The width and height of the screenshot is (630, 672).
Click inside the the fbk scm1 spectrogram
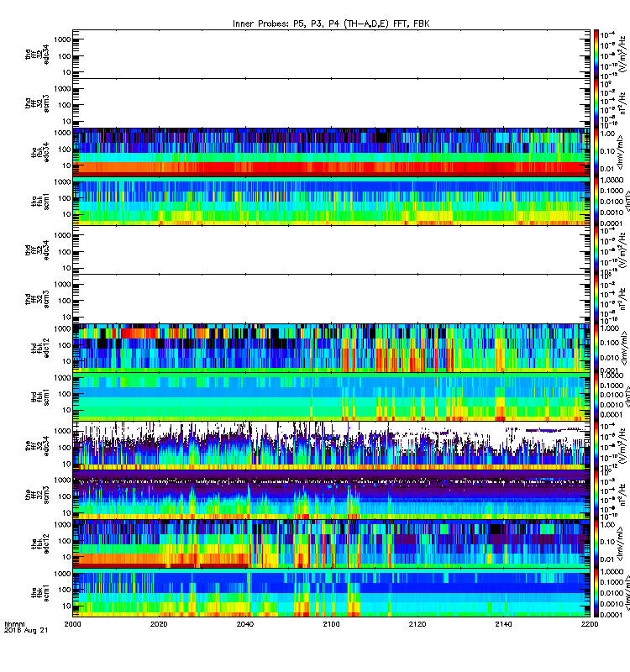click(x=331, y=593)
